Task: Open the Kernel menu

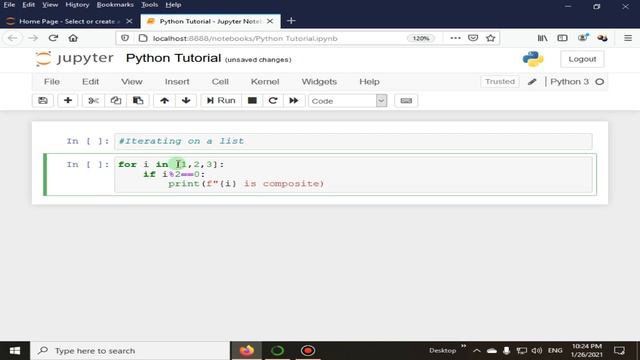Action: 265,82
